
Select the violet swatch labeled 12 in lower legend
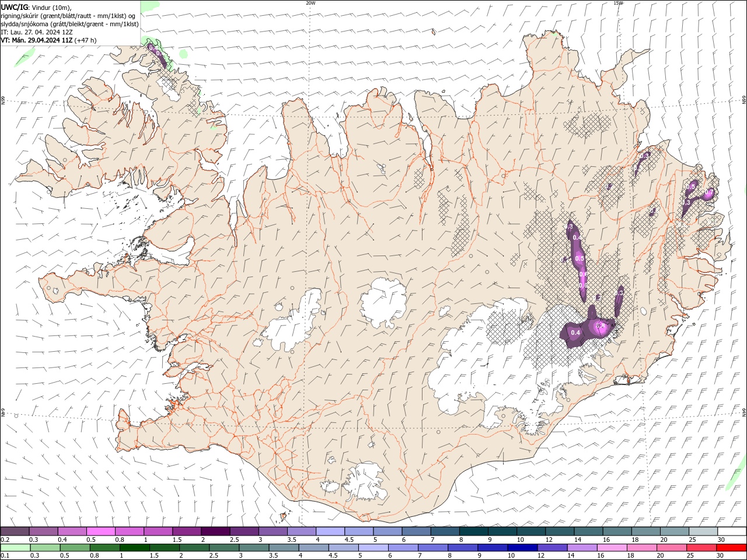tap(553, 548)
